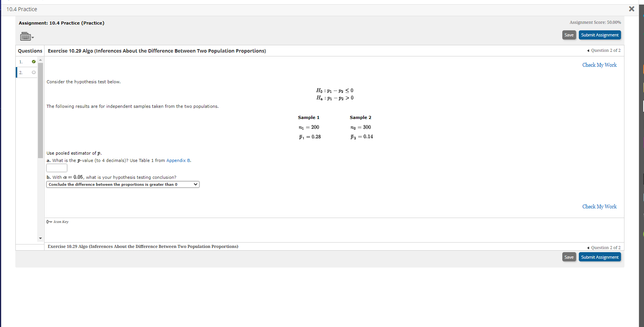Screen dimensions: 644x327
Task: Click the '10.4 Practice' window title
Action: [x=22, y=9]
